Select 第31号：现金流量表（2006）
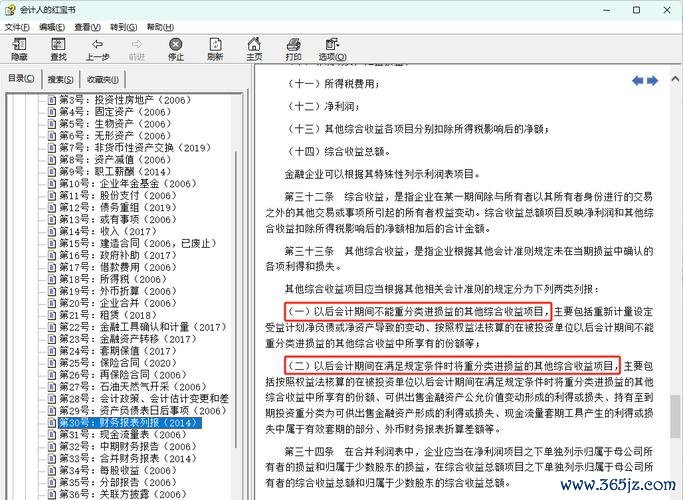This screenshot has width=683, height=500. tap(122, 434)
